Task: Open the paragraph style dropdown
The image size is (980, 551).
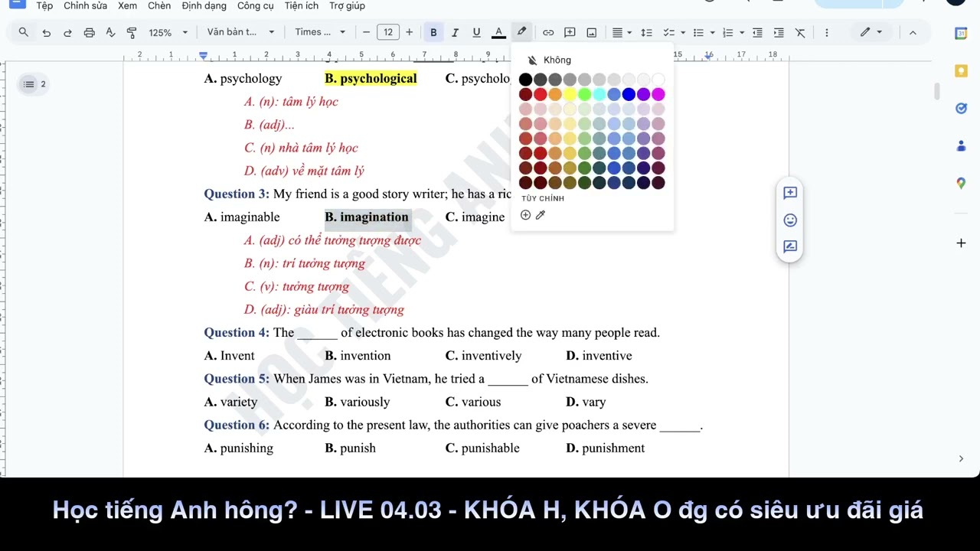Action: [x=240, y=32]
